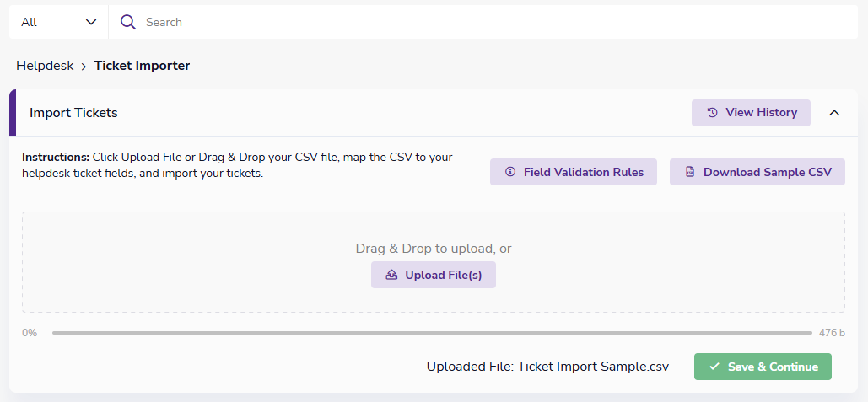Click the uploaded file name Ticket Import Sample.csv
Viewport: 868px width, 402px height.
pos(593,367)
